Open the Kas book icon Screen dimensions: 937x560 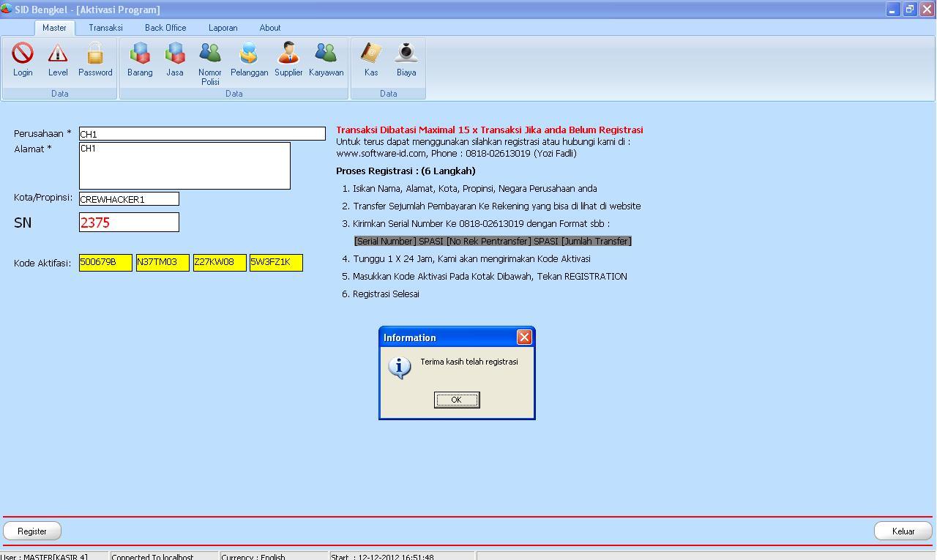point(371,59)
